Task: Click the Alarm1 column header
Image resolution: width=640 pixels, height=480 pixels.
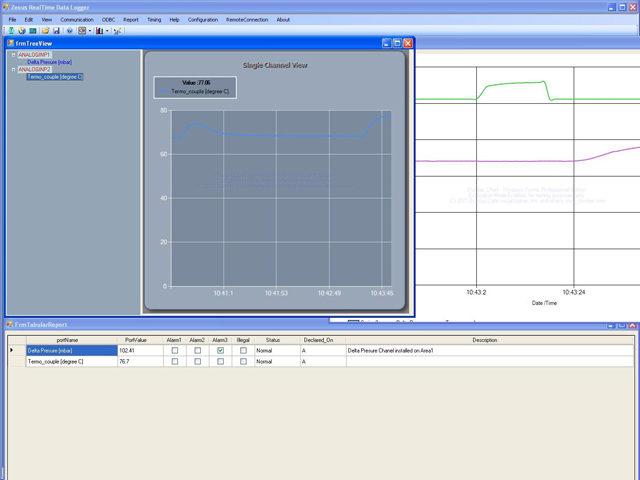Action: coord(175,340)
